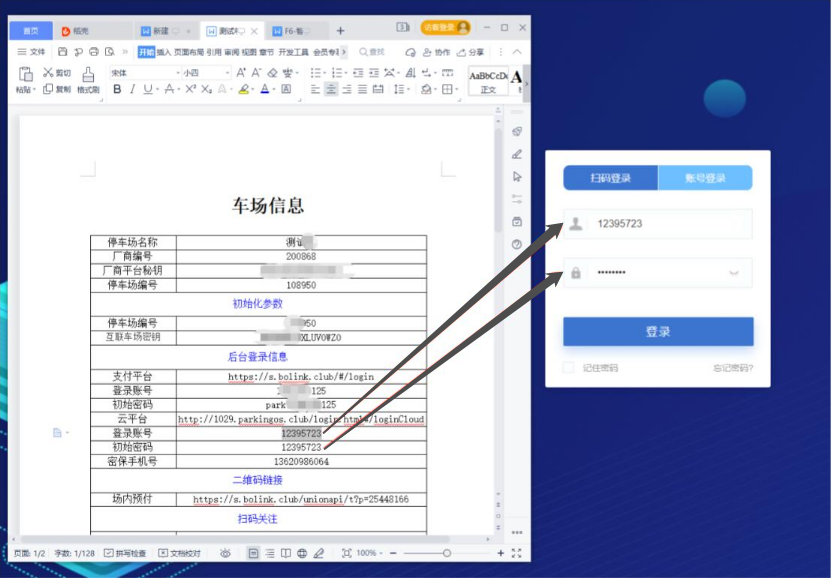Open the bullet list dropdown
This screenshot has height=578, width=832.
pyautogui.click(x=324, y=73)
